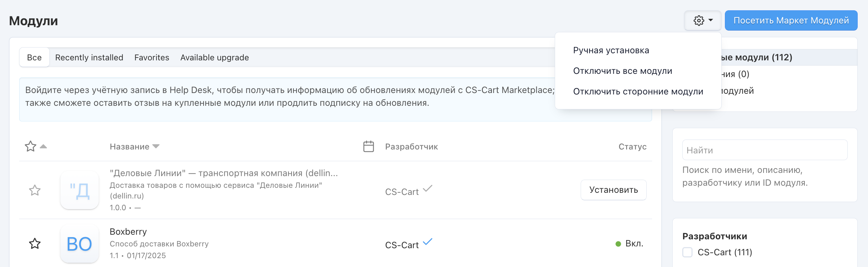This screenshot has height=267, width=868.
Task: Select Отключить сторонние модули option
Action: pos(638,92)
